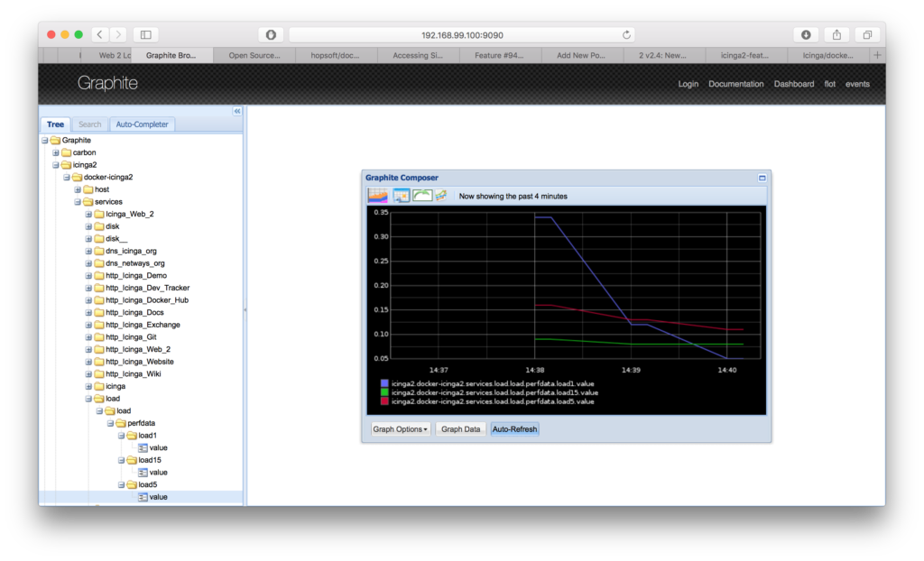This screenshot has width=924, height=561.
Task: Click the dns_icinga_org folder icon
Action: click(99, 251)
